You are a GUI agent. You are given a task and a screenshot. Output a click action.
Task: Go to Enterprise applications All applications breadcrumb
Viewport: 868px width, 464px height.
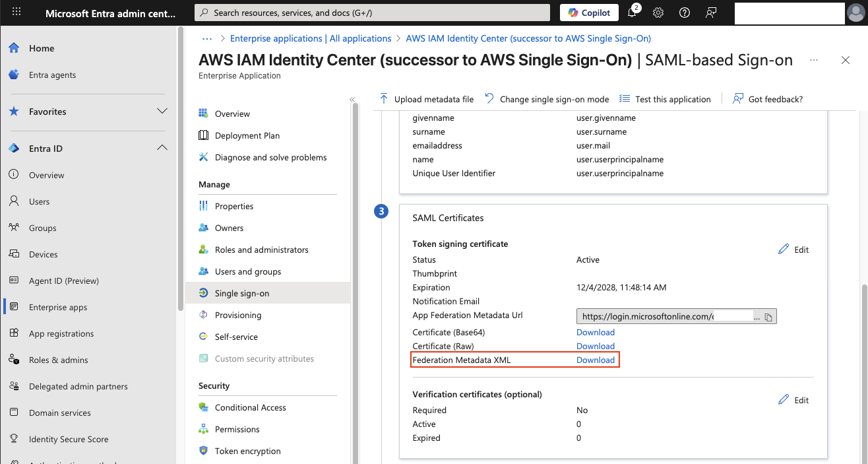pyautogui.click(x=310, y=38)
